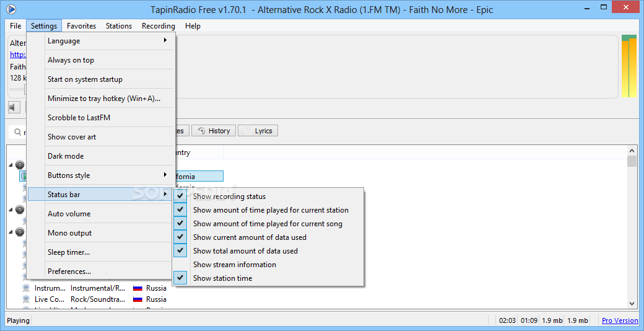Click the History clock icon
Image resolution: width=644 pixels, height=331 pixels.
(x=202, y=131)
